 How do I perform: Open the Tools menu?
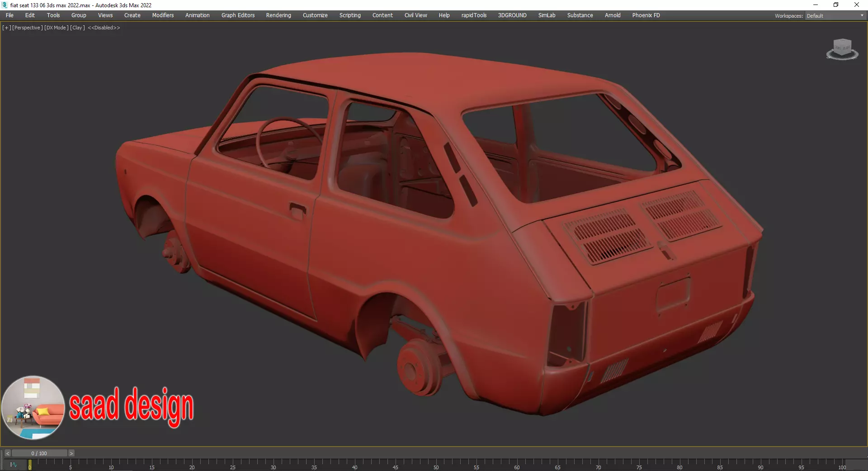(x=53, y=15)
